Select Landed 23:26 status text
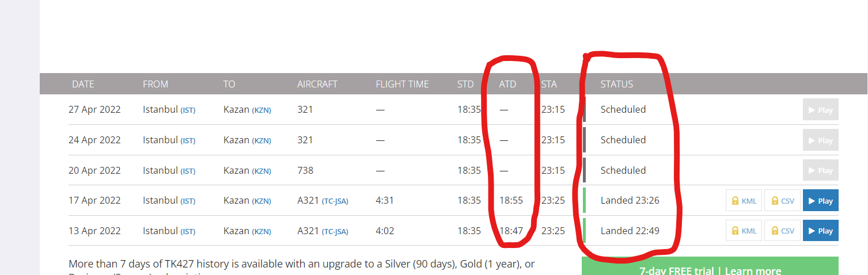This screenshot has height=275, width=868. (x=630, y=201)
